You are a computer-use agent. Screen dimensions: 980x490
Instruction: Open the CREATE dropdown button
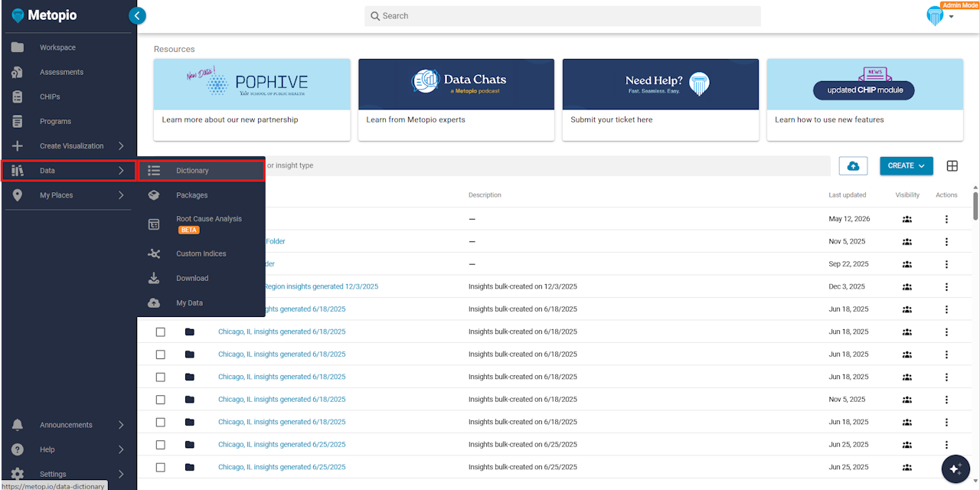[906, 165]
